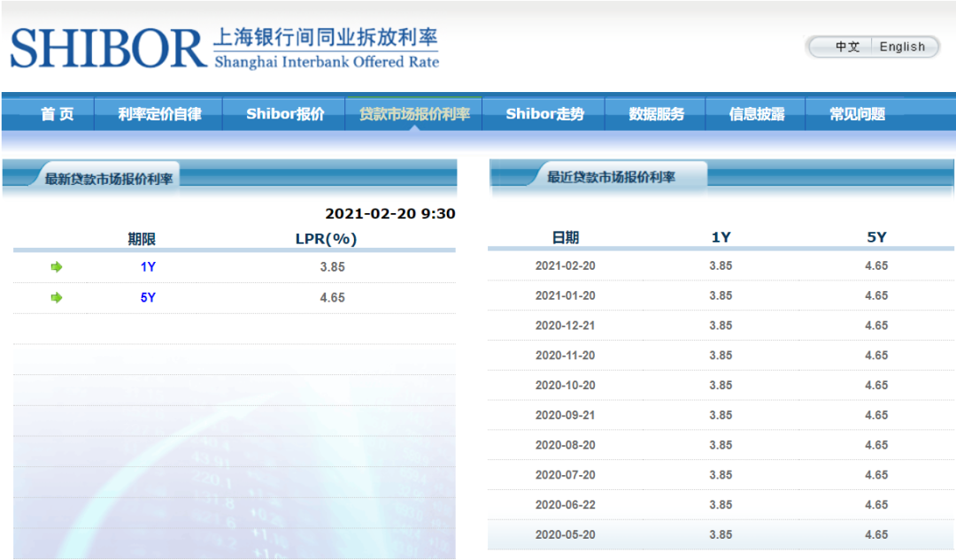The image size is (956, 560).
Task: Select the date 2020-10-20
Action: [x=565, y=385]
